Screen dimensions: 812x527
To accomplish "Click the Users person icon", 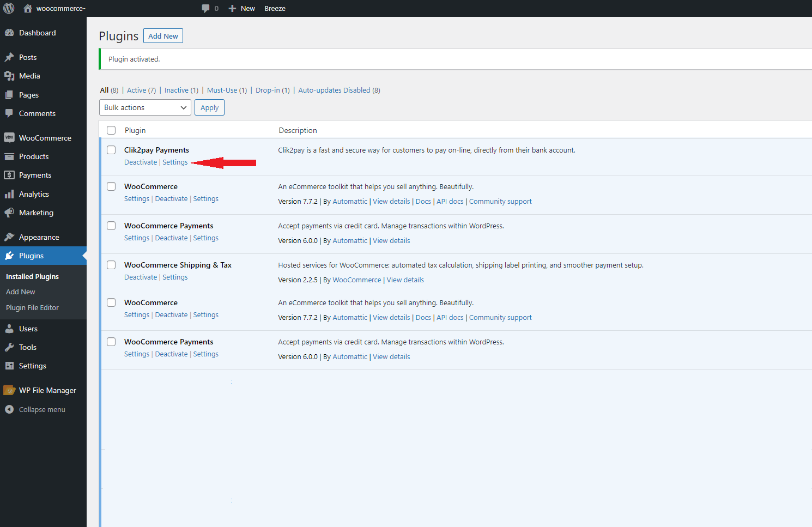I will 9,329.
